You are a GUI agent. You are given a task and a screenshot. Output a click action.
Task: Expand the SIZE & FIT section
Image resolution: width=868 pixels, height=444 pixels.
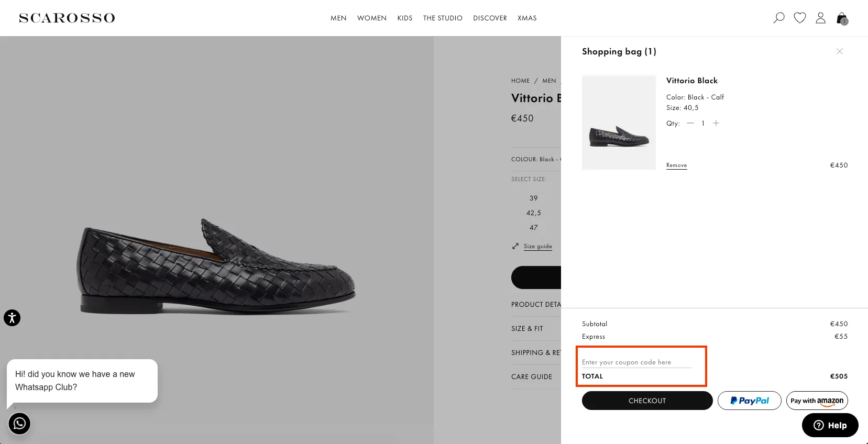pyautogui.click(x=527, y=328)
